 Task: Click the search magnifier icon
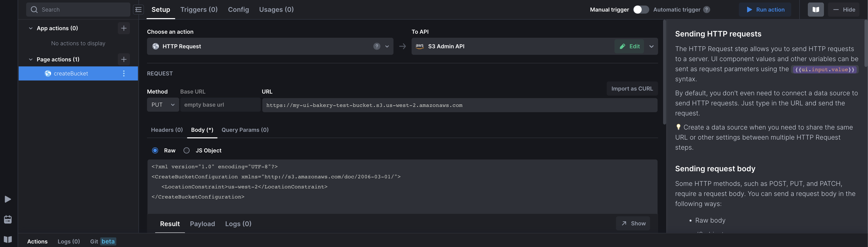click(x=34, y=9)
